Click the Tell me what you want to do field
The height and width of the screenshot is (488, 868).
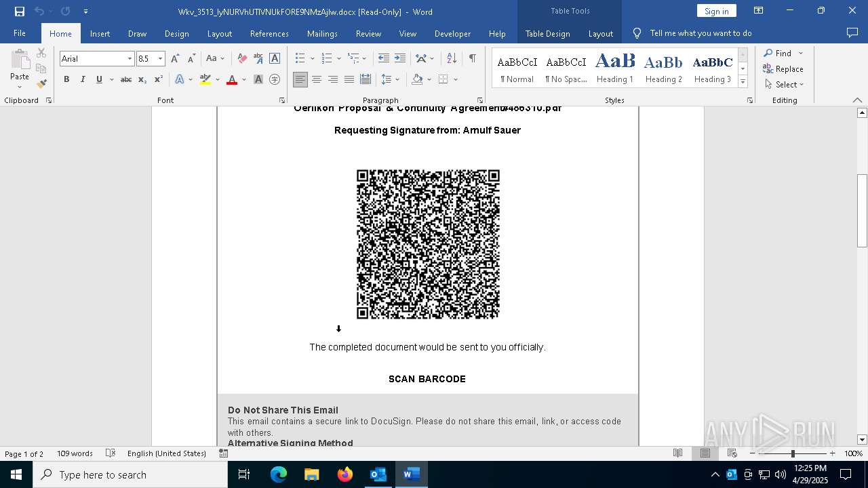point(701,33)
